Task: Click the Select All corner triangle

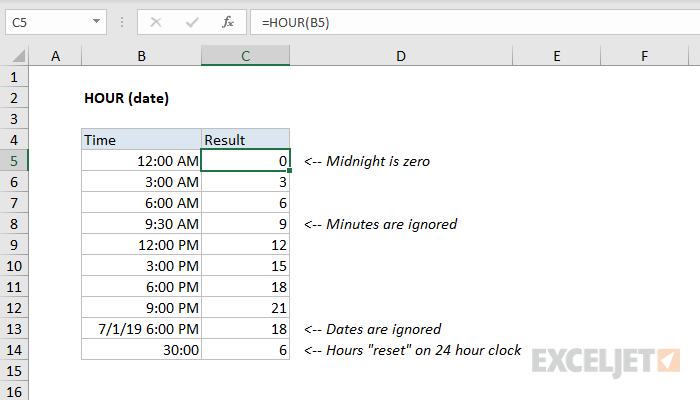Action: pyautogui.click(x=18, y=56)
